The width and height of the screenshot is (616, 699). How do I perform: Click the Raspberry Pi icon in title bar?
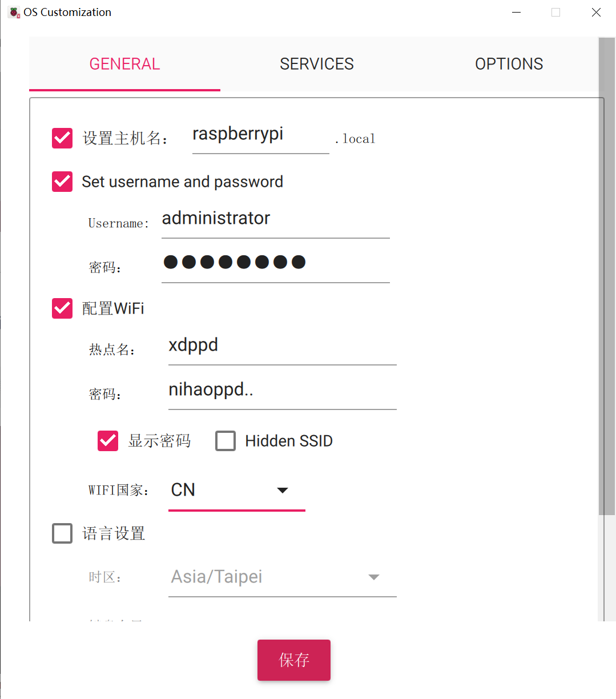[14, 12]
